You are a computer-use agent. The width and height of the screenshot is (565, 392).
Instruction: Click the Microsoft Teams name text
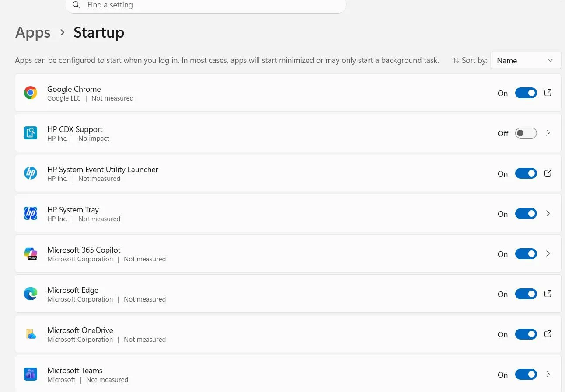point(75,371)
